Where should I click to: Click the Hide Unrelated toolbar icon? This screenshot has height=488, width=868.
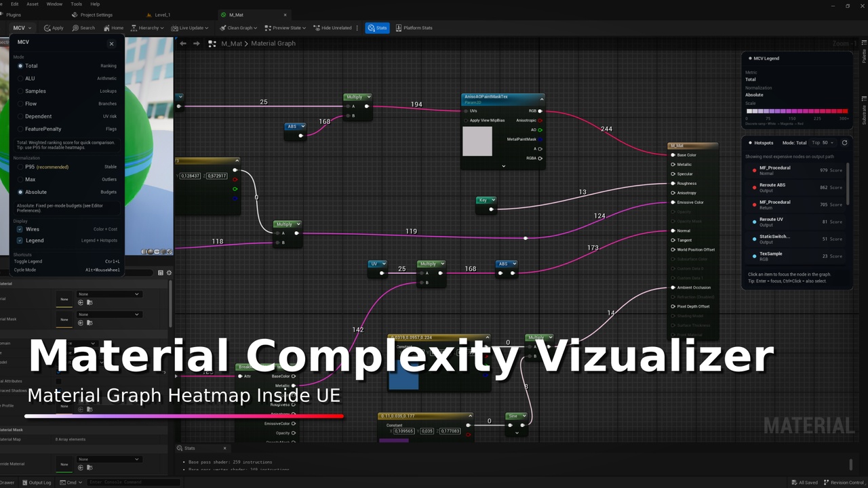[316, 28]
